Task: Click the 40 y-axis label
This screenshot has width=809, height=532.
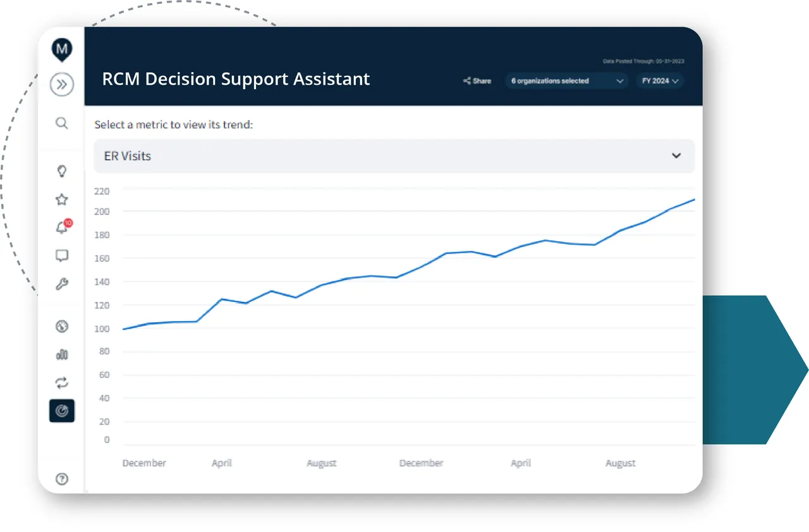Action: pos(104,398)
